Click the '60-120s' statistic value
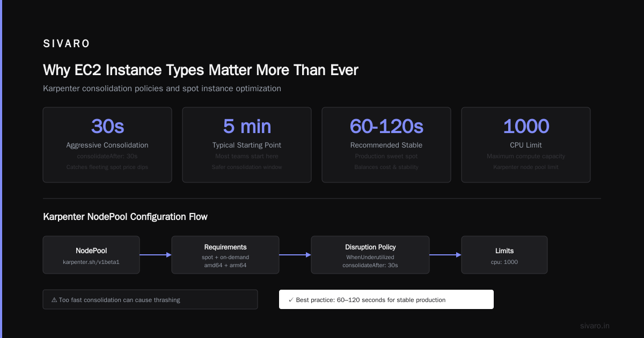Viewport: 644px width, 338px height. pos(386,126)
